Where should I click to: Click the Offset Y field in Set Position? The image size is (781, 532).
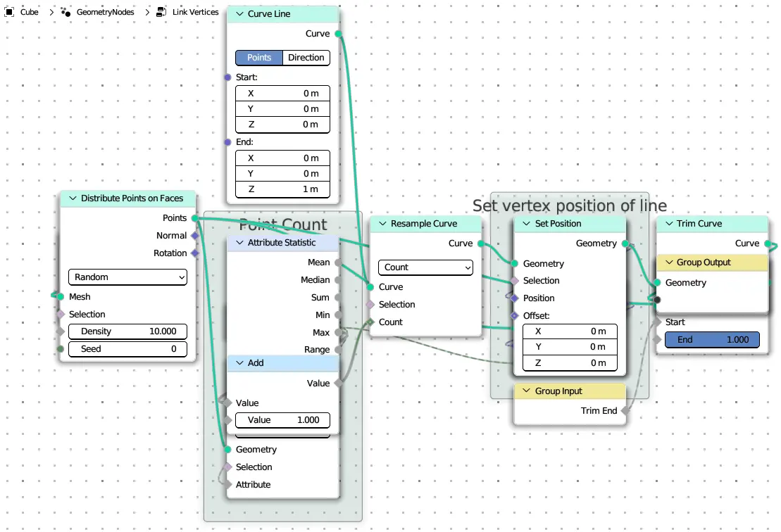[x=570, y=347]
